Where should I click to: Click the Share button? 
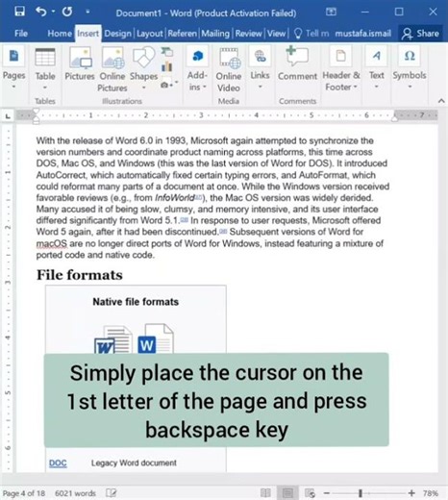pyautogui.click(x=421, y=34)
